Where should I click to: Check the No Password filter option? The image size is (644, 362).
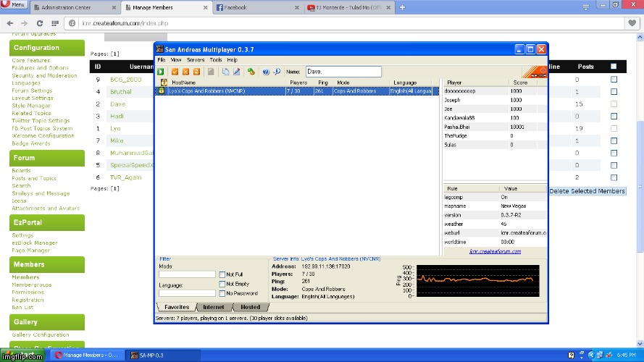point(222,293)
